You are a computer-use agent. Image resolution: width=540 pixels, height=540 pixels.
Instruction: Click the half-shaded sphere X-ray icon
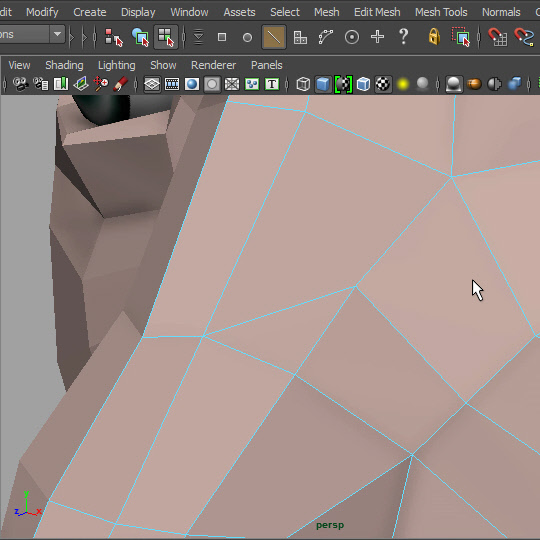[494, 84]
